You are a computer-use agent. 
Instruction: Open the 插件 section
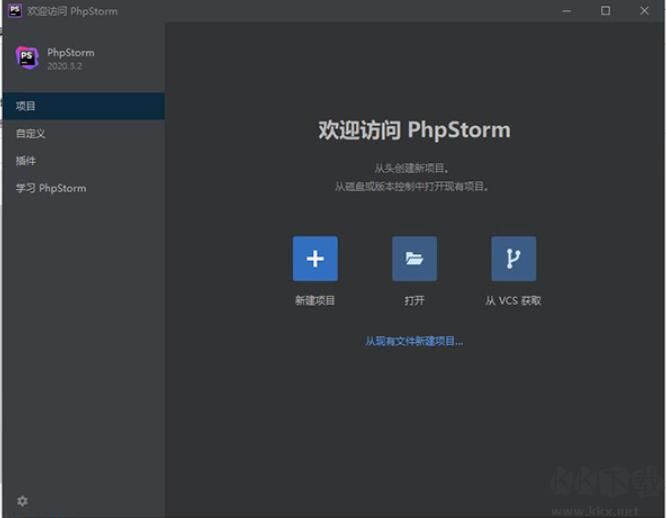pyautogui.click(x=26, y=160)
